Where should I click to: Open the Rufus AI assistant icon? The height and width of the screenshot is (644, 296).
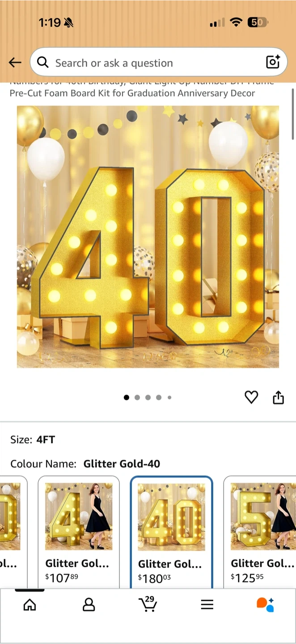pyautogui.click(x=265, y=605)
